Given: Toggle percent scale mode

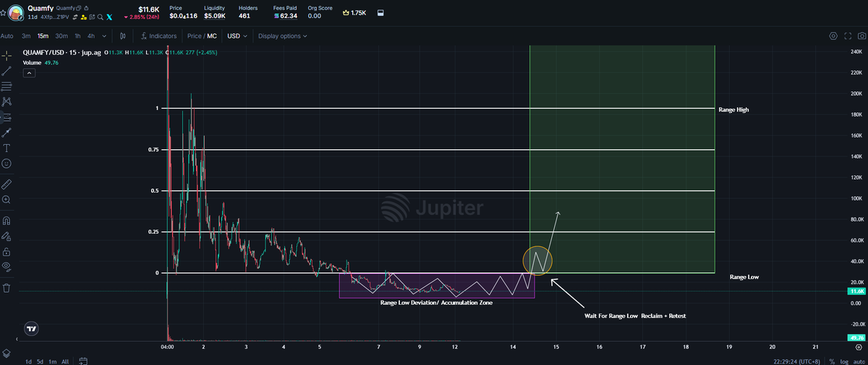Looking at the screenshot, I should (832, 361).
